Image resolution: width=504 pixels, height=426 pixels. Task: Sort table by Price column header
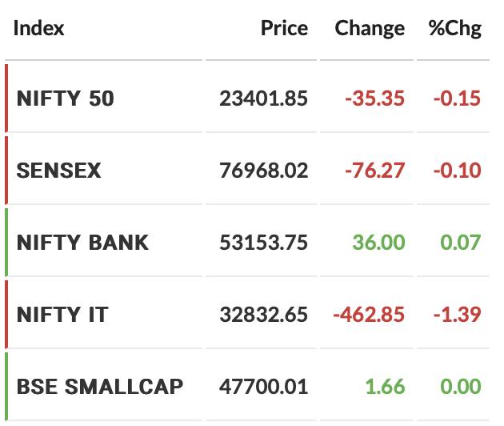[x=285, y=28]
